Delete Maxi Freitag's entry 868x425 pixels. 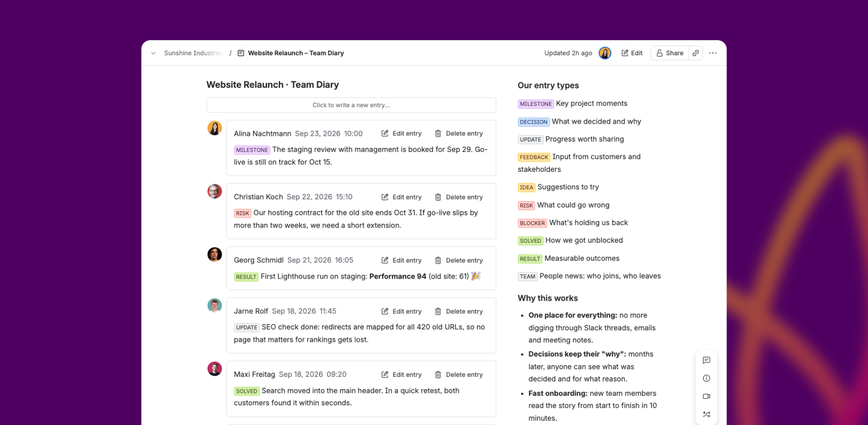[459, 374]
